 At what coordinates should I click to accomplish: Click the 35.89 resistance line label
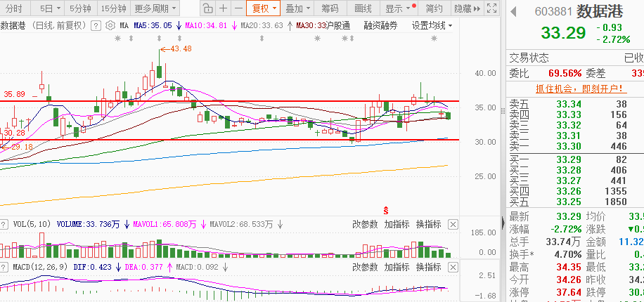[x=14, y=94]
